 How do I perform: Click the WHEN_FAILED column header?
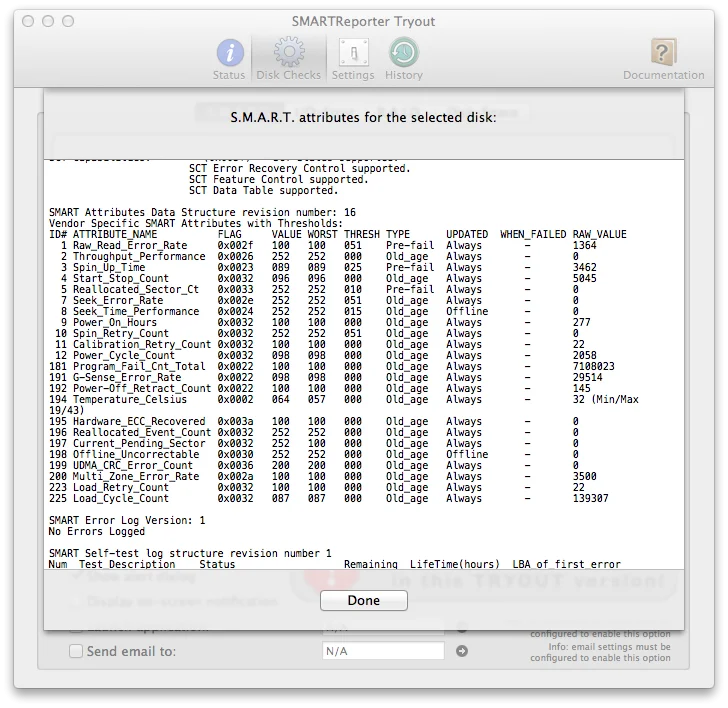[x=533, y=234]
